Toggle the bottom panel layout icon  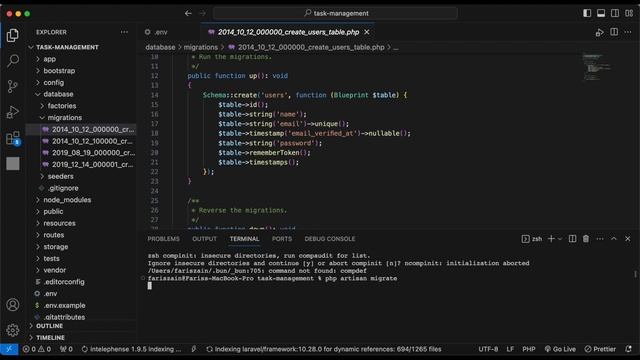(x=601, y=13)
